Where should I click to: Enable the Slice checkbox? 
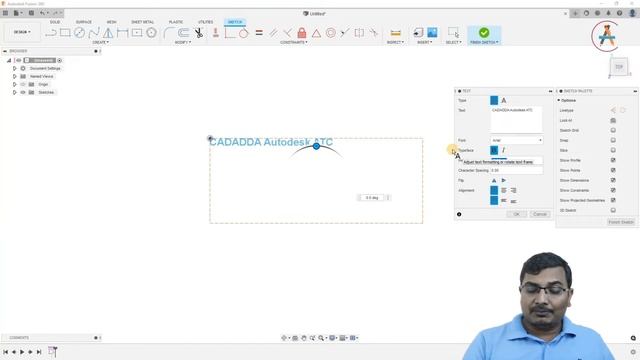[613, 150]
